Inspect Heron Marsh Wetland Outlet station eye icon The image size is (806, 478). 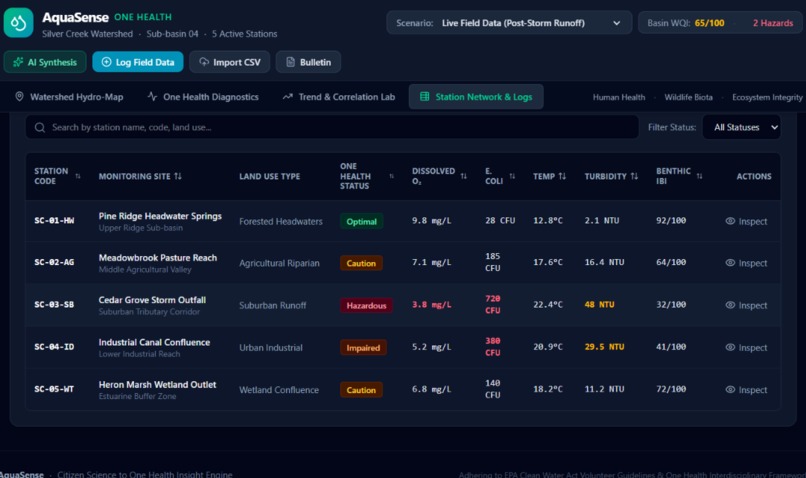(x=730, y=390)
